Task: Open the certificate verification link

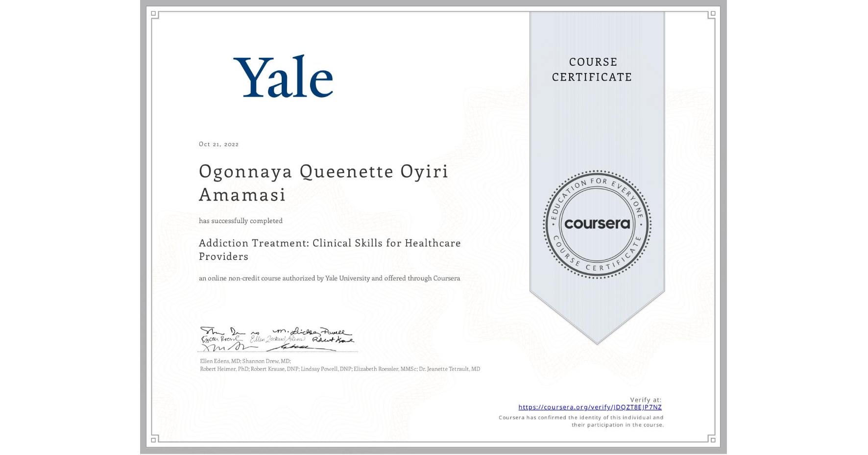Action: [x=590, y=407]
